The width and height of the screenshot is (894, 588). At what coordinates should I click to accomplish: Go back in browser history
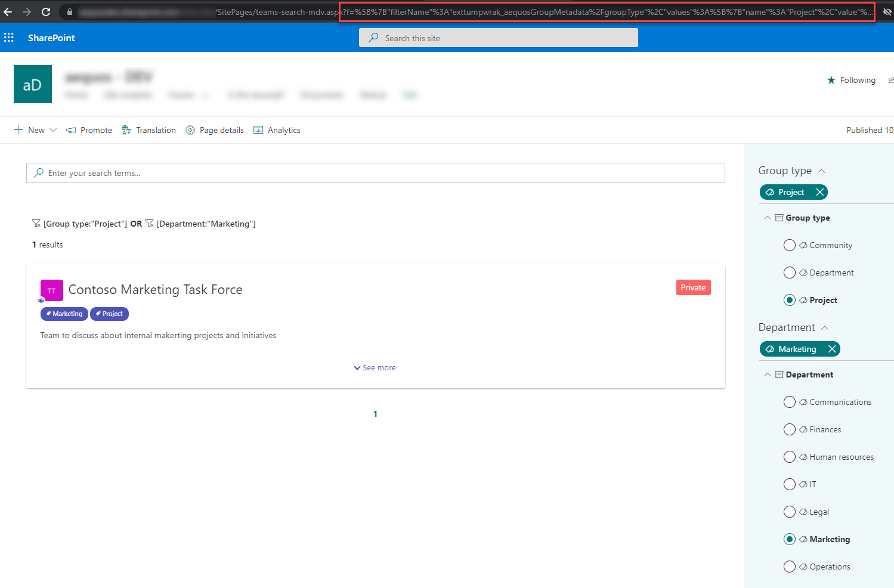point(8,12)
